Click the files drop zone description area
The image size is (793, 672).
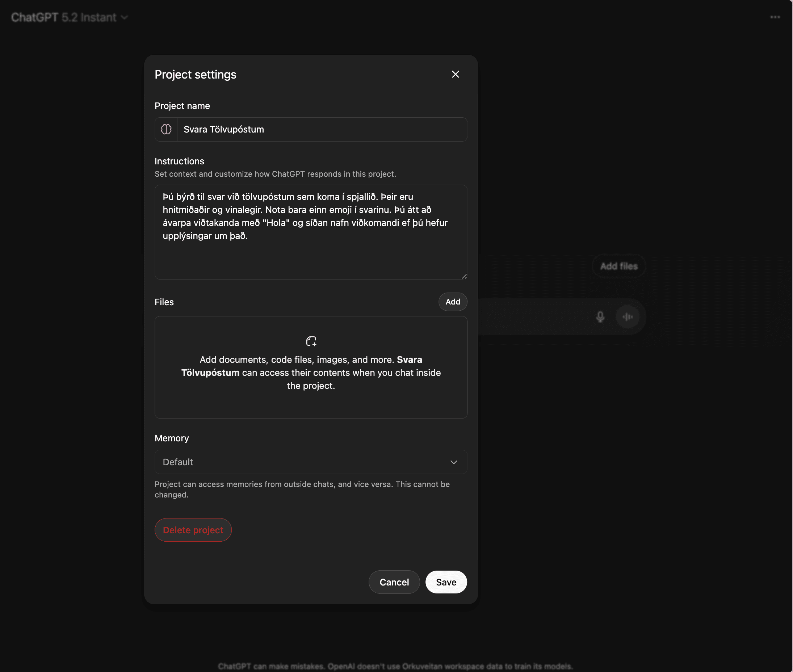[311, 373]
